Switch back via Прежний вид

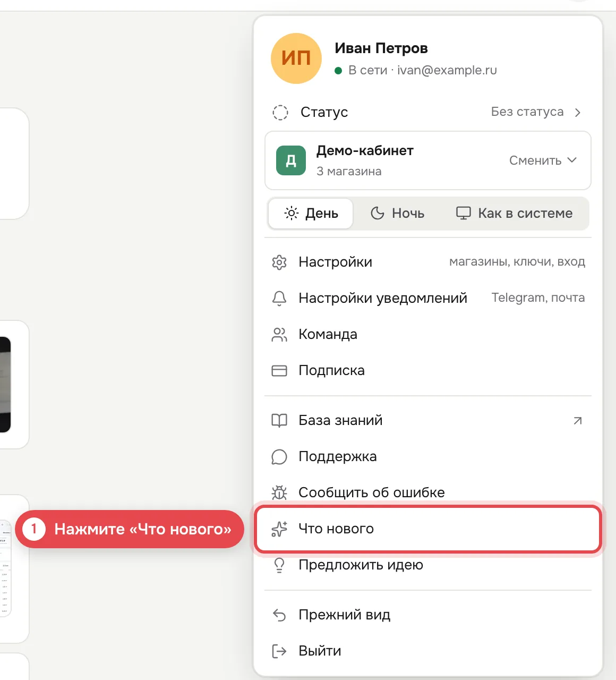click(x=428, y=615)
